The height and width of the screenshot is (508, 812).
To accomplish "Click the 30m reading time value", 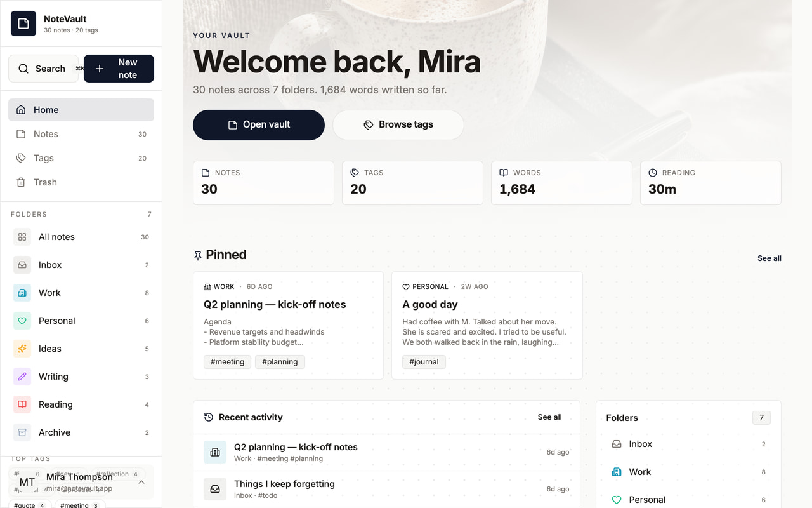I will point(662,189).
